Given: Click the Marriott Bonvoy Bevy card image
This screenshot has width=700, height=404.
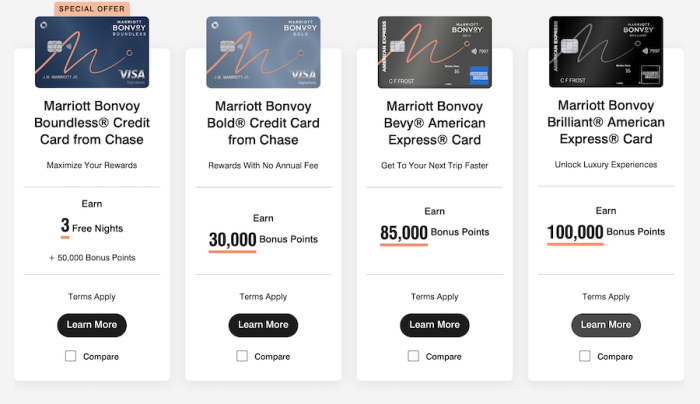Looking at the screenshot, I should 434,51.
